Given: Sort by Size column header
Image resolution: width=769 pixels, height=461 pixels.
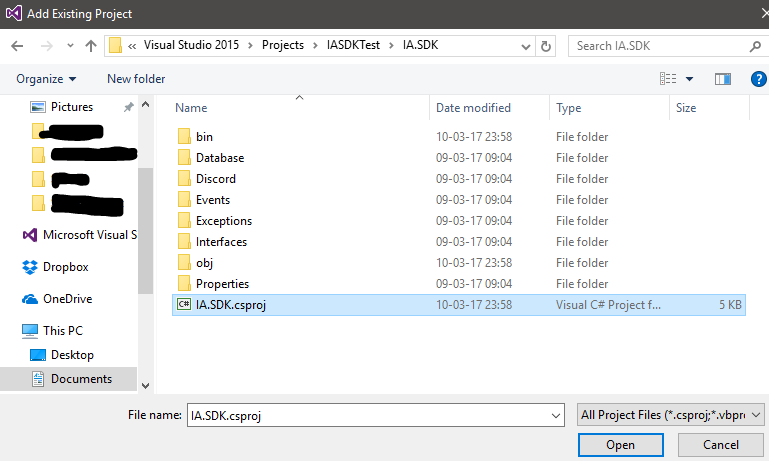Looking at the screenshot, I should [686, 108].
